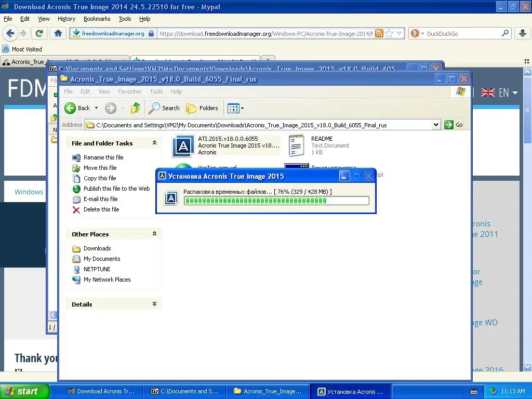Image resolution: width=532 pixels, height=399 pixels.
Task: Minimize the Acronis installer dialog
Action: coord(344,176)
